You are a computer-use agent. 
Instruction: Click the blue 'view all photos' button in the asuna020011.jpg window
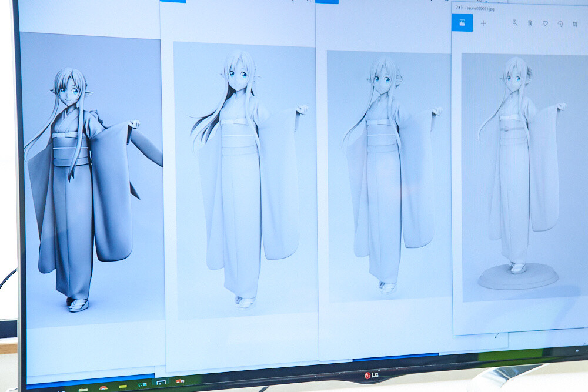tap(462, 23)
